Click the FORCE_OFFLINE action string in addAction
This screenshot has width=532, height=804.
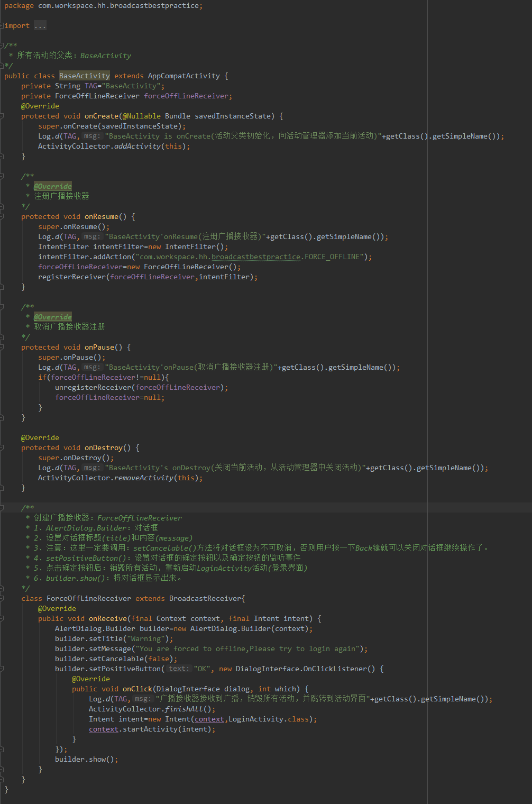[250, 257]
